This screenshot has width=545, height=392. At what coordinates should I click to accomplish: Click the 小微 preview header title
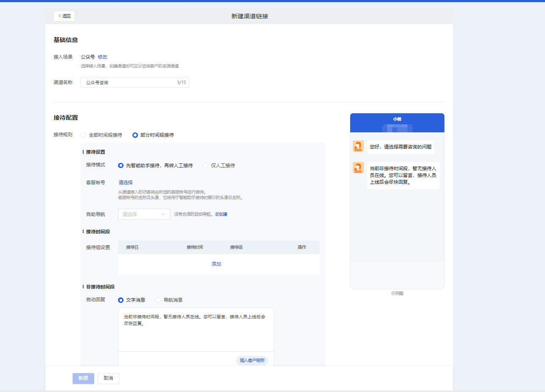(x=397, y=119)
